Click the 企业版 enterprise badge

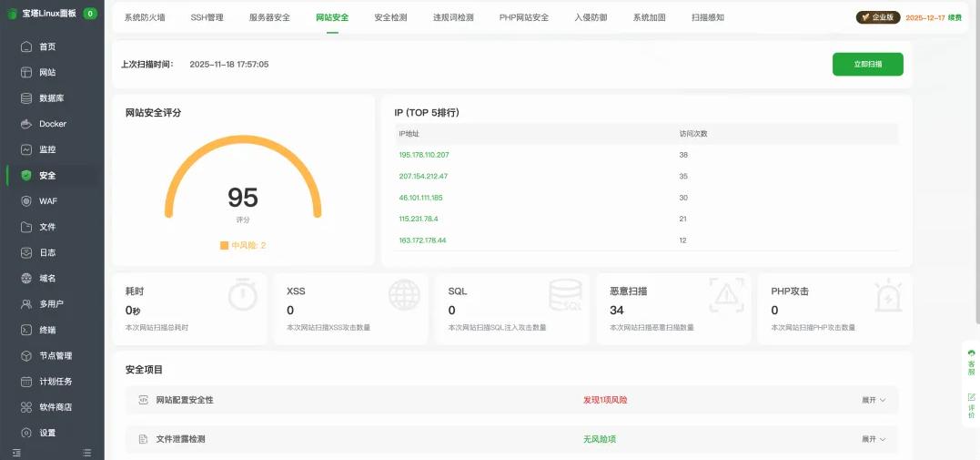[878, 17]
